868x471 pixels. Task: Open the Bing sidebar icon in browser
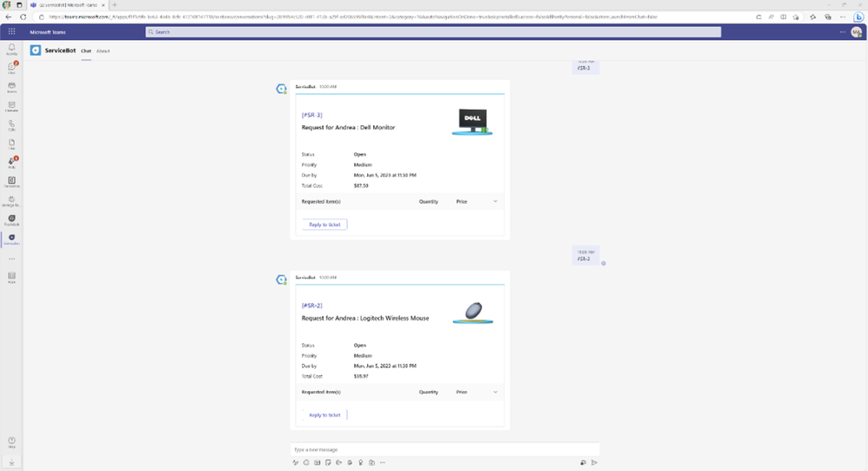coord(858,17)
